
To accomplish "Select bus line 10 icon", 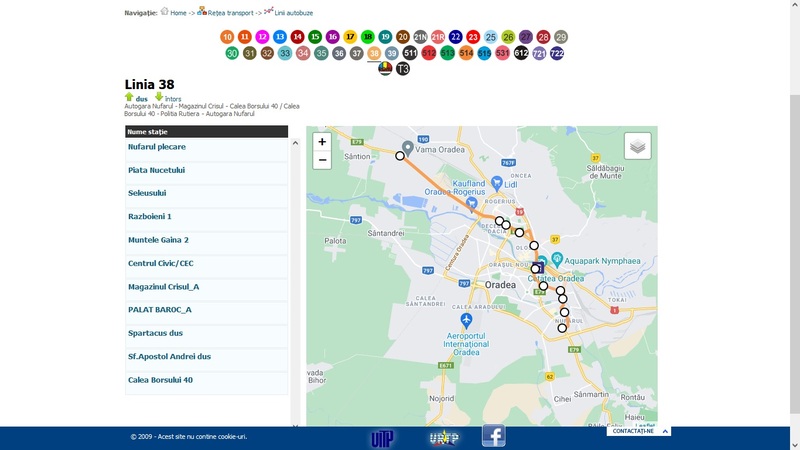I will pyautogui.click(x=227, y=37).
